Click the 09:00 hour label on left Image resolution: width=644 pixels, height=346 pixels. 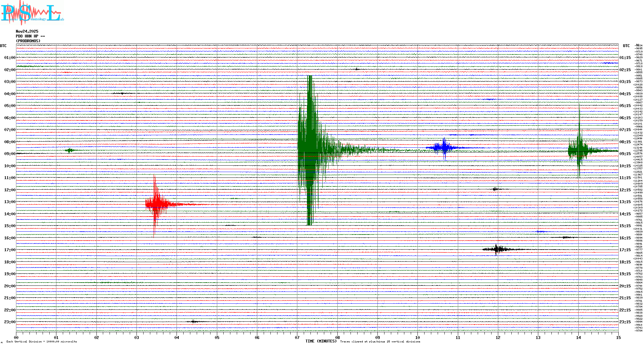(x=10, y=154)
